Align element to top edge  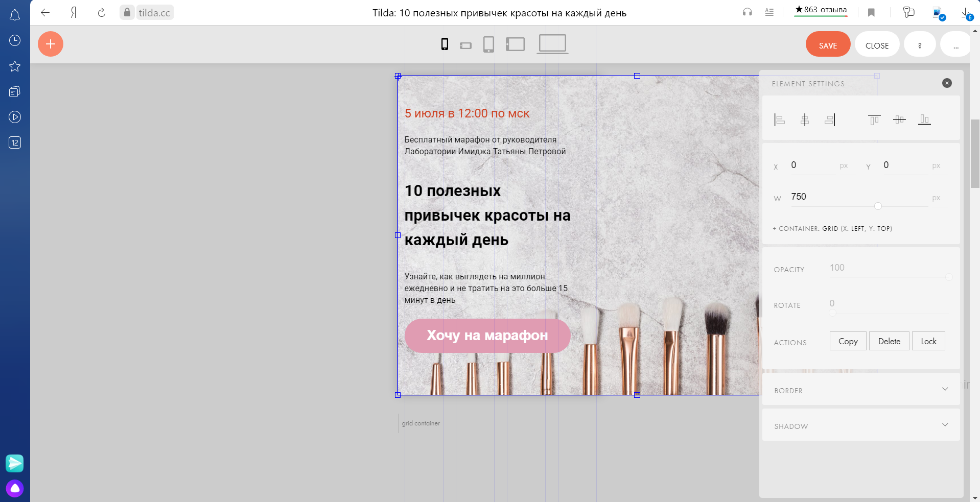874,119
